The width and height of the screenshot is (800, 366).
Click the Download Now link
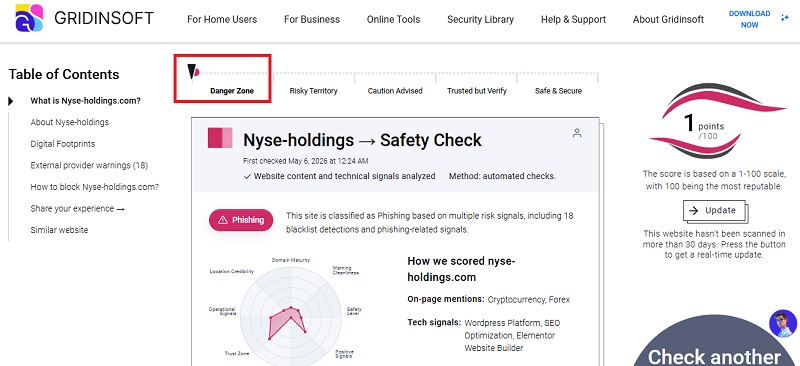pos(749,19)
